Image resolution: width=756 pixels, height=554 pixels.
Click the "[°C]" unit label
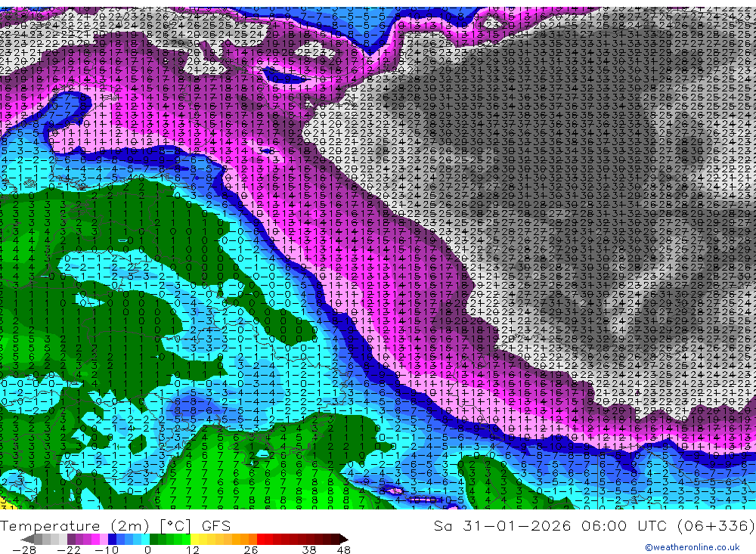tap(175, 525)
